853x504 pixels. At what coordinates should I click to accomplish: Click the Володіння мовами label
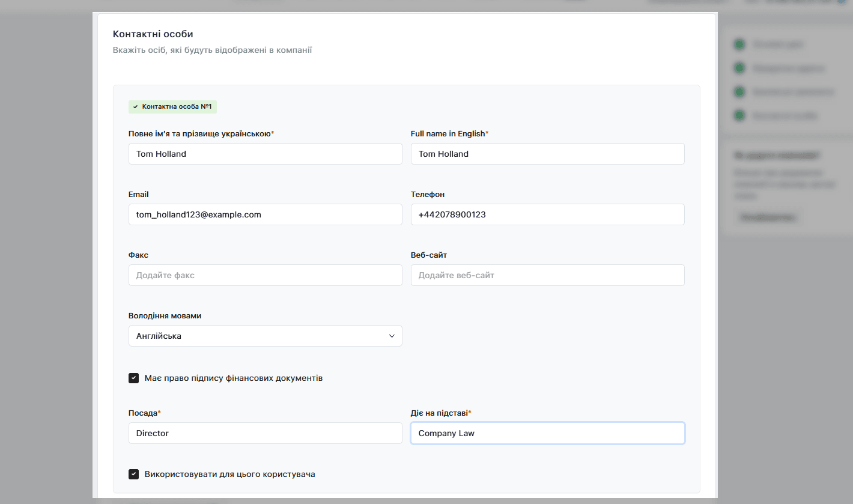[165, 315]
